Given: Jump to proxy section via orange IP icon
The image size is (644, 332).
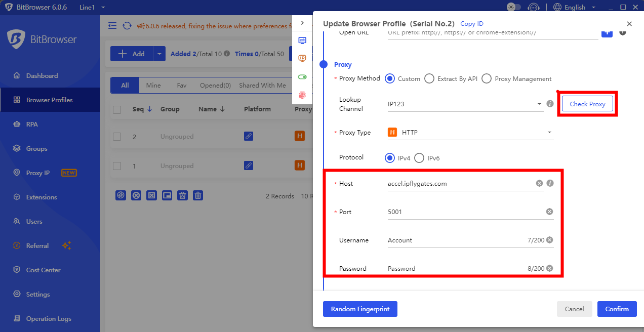Looking at the screenshot, I should 302,59.
